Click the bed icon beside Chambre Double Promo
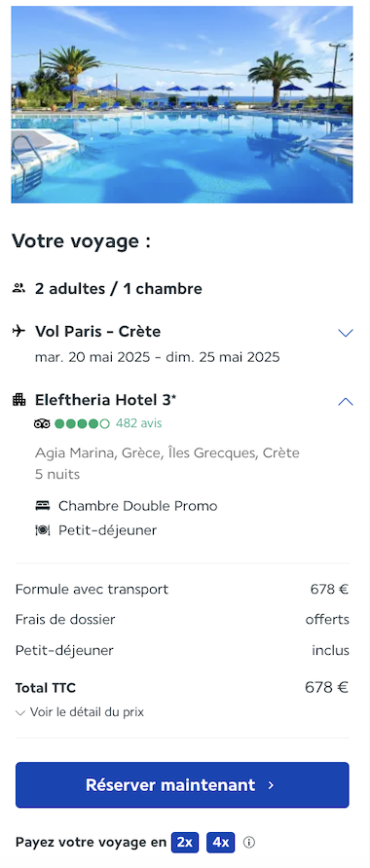 [43, 505]
